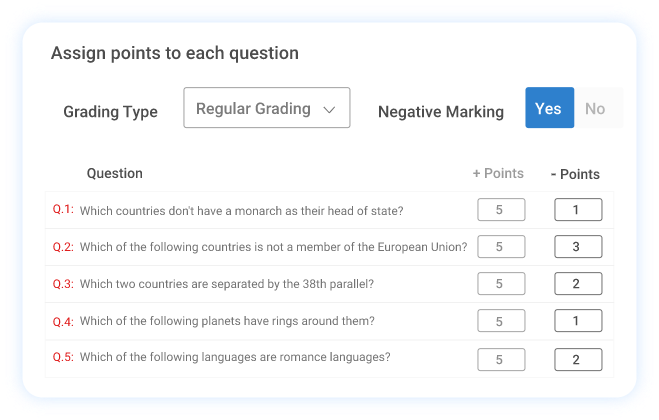This screenshot has width=659, height=420.
Task: Click the minus points field for Q.5
Action: click(578, 359)
